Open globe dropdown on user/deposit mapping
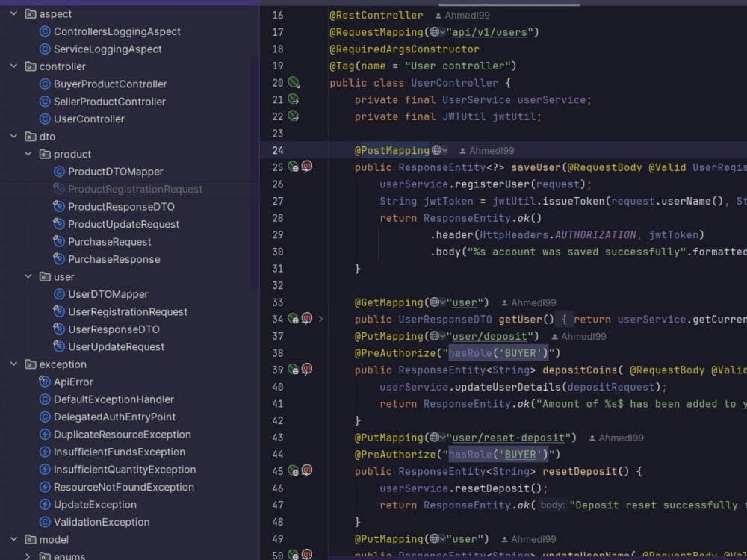Screen dimensions: 747x560 click(x=437, y=336)
